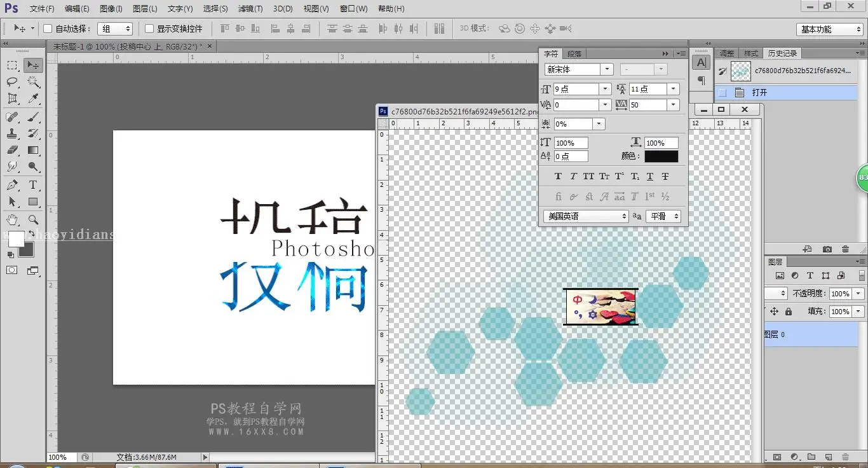The image size is (868, 468).
Task: Delete current history state trash icon
Action: point(845,249)
